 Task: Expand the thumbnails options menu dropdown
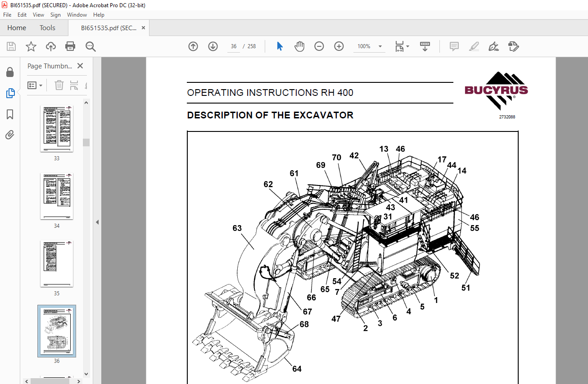click(x=35, y=85)
